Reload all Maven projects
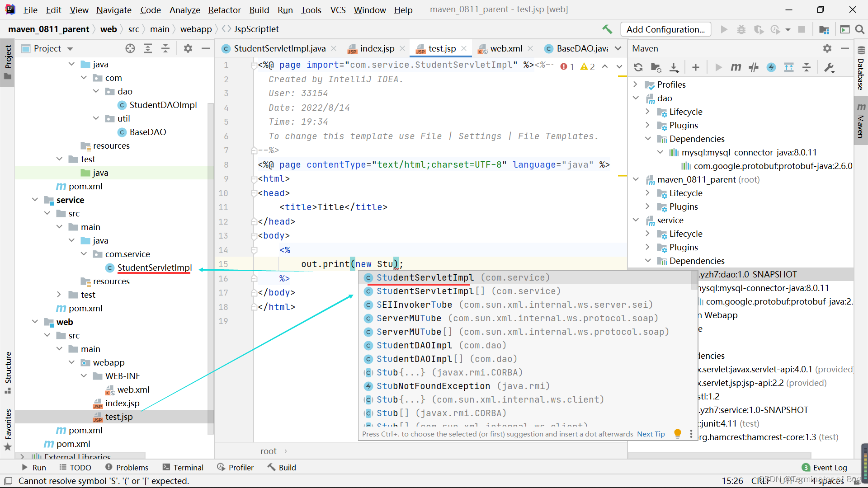 pos(638,67)
